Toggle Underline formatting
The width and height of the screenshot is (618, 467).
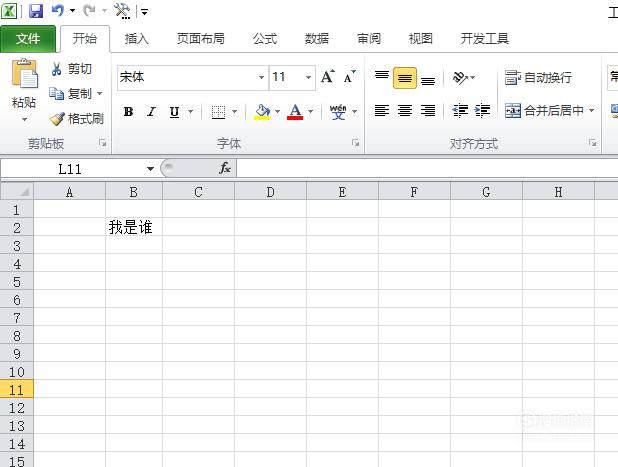point(174,112)
